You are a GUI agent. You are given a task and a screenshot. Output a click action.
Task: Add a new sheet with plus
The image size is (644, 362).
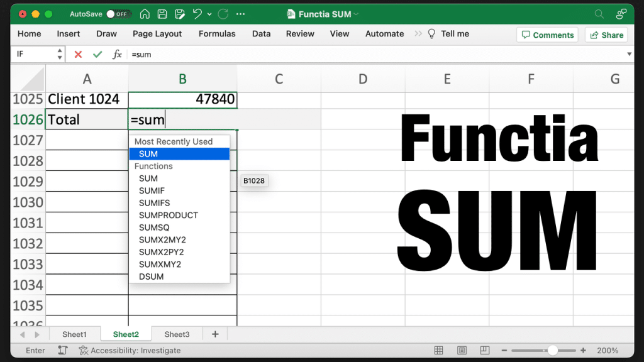point(215,334)
